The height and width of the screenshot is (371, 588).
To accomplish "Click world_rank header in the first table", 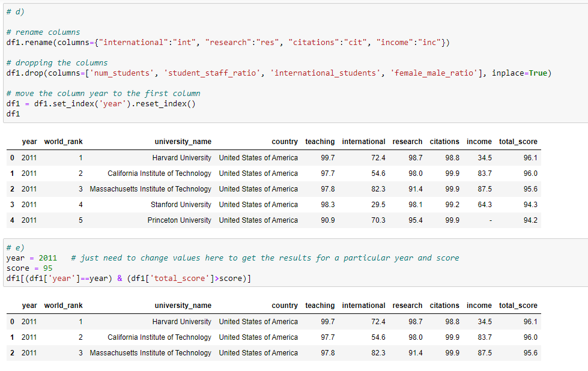I will [x=63, y=142].
